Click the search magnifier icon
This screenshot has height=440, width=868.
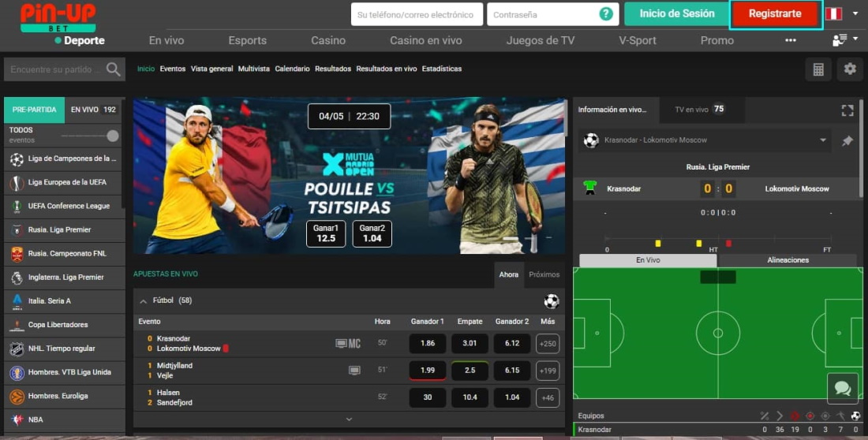click(x=113, y=69)
